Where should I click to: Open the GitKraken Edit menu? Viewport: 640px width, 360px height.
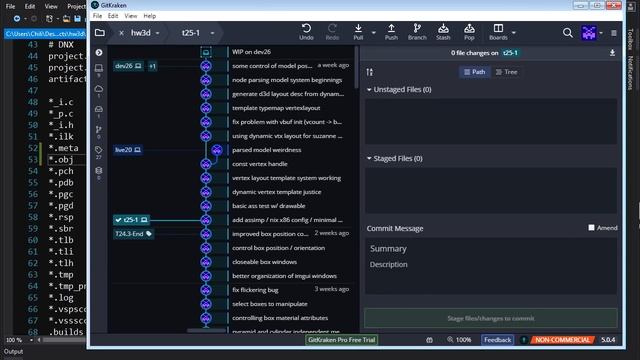pos(113,16)
